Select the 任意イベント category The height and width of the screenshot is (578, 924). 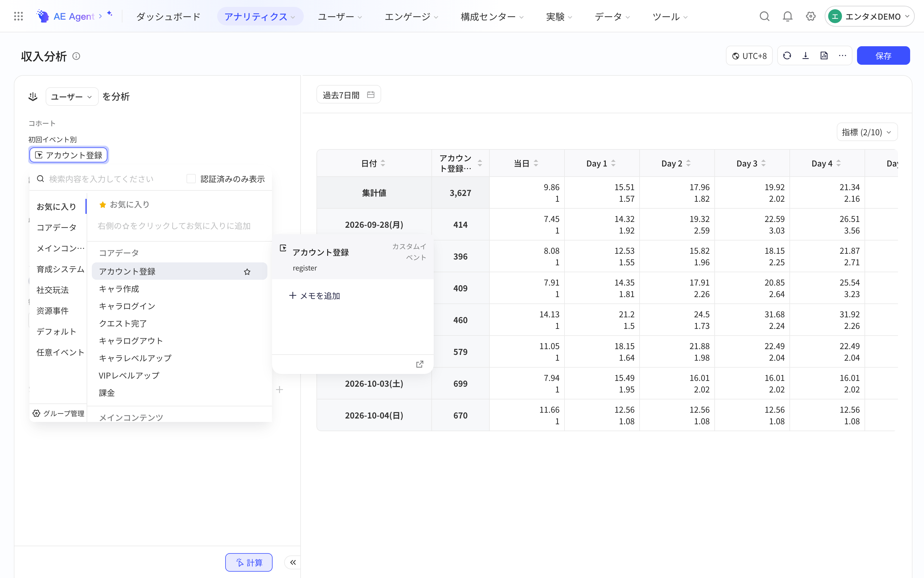(60, 353)
